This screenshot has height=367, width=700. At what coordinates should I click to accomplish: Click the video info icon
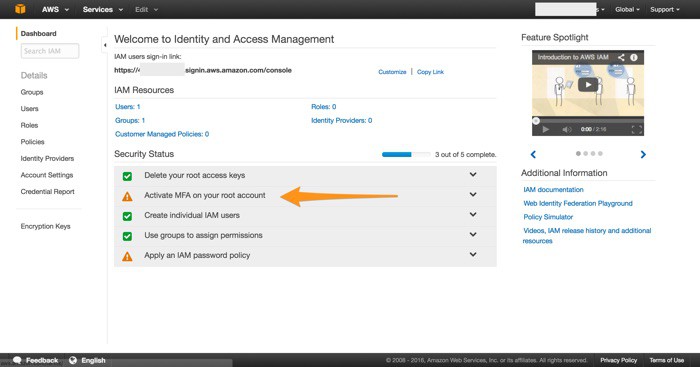pos(634,57)
